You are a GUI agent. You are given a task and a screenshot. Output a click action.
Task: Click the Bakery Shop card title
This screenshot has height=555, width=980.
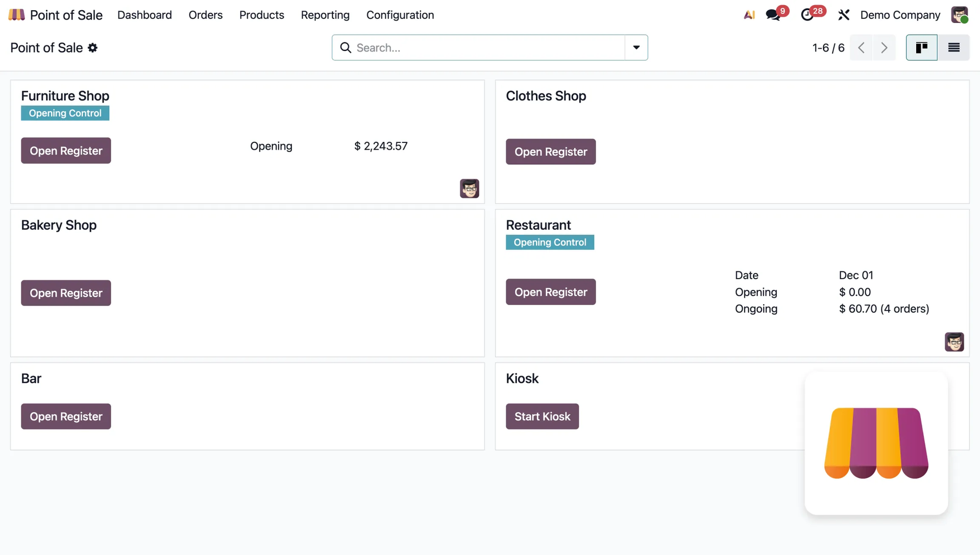coord(59,225)
